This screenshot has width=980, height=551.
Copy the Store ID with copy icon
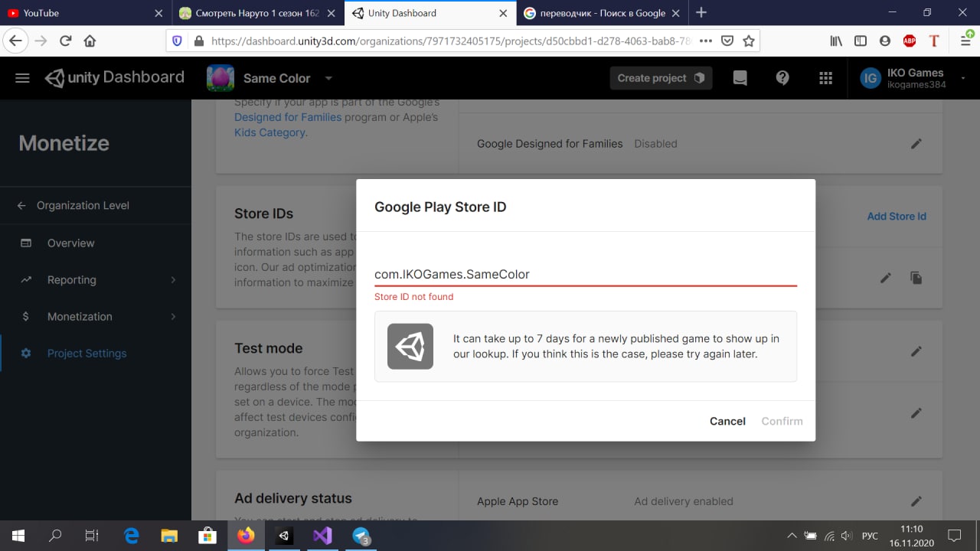pyautogui.click(x=916, y=278)
